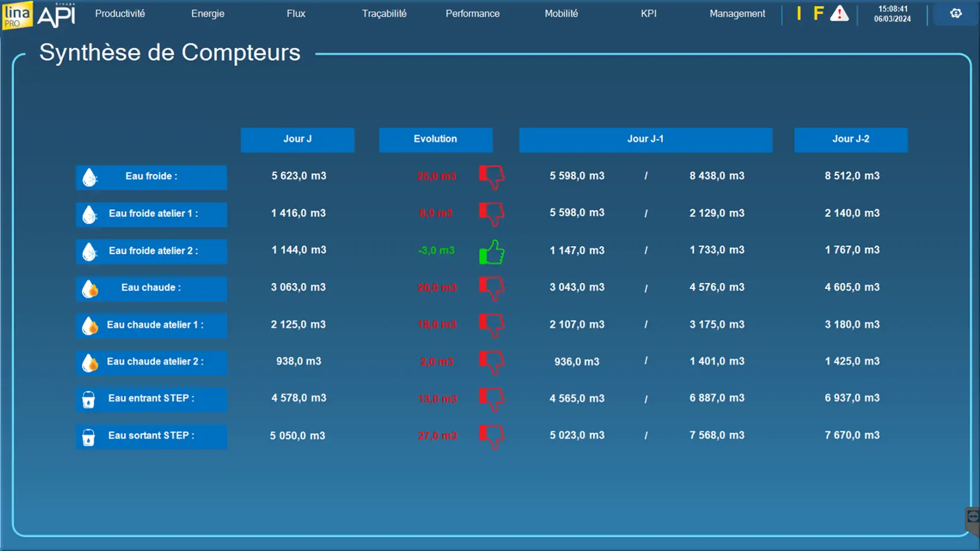Open the Management menu

(737, 13)
